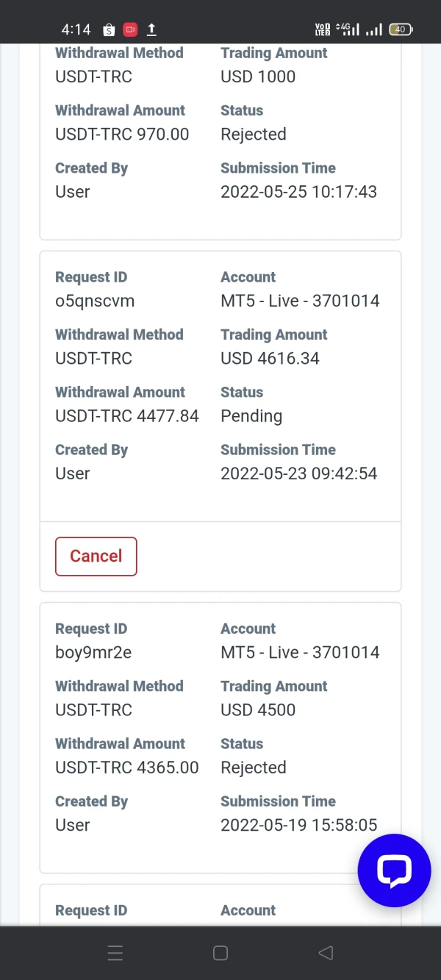Tap the battery indicator icon
This screenshot has width=441, height=980.
coord(401,29)
